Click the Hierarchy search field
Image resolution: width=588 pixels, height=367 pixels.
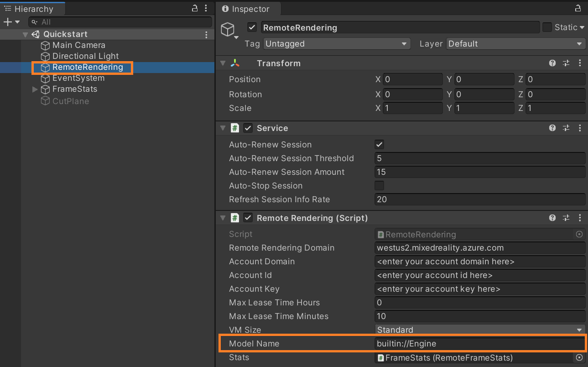tap(120, 21)
